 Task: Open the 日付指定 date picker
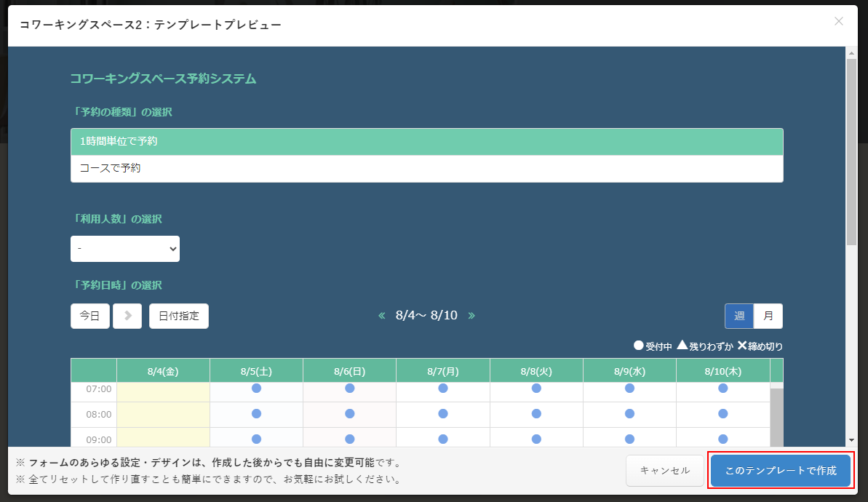click(179, 316)
